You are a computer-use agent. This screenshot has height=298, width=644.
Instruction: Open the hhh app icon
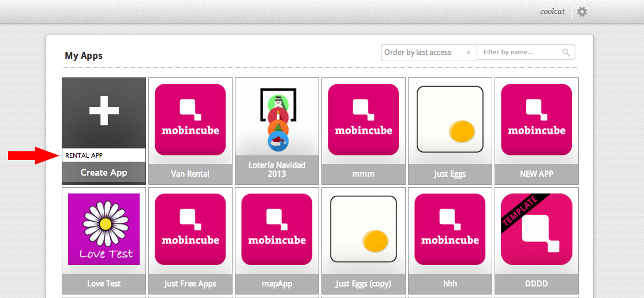[450, 229]
